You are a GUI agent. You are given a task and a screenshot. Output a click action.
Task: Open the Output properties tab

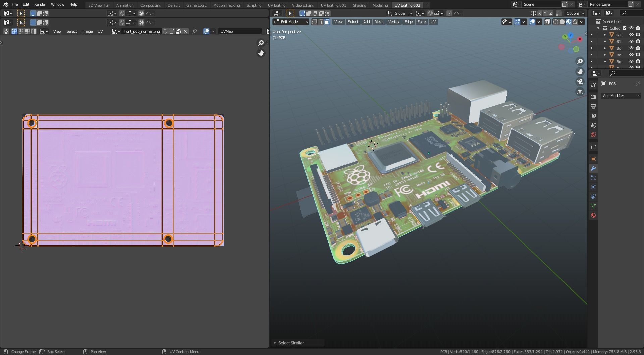click(x=593, y=106)
